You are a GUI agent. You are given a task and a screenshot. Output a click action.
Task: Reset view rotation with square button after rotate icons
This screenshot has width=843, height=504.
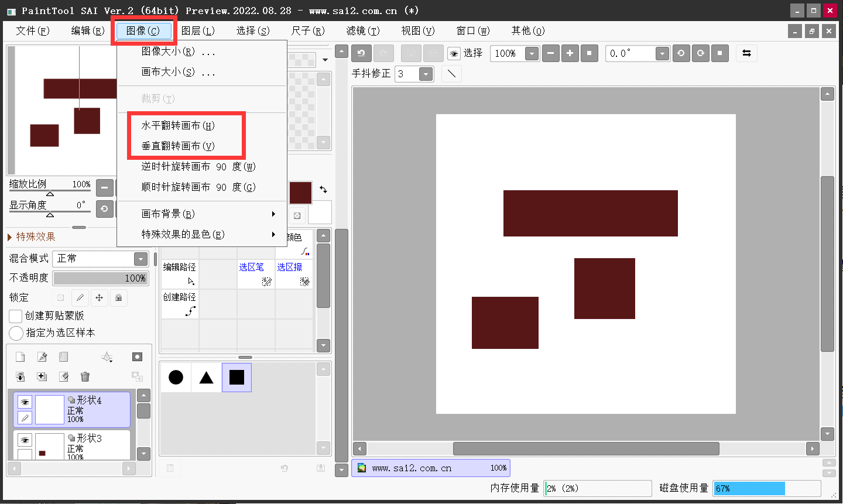point(719,53)
